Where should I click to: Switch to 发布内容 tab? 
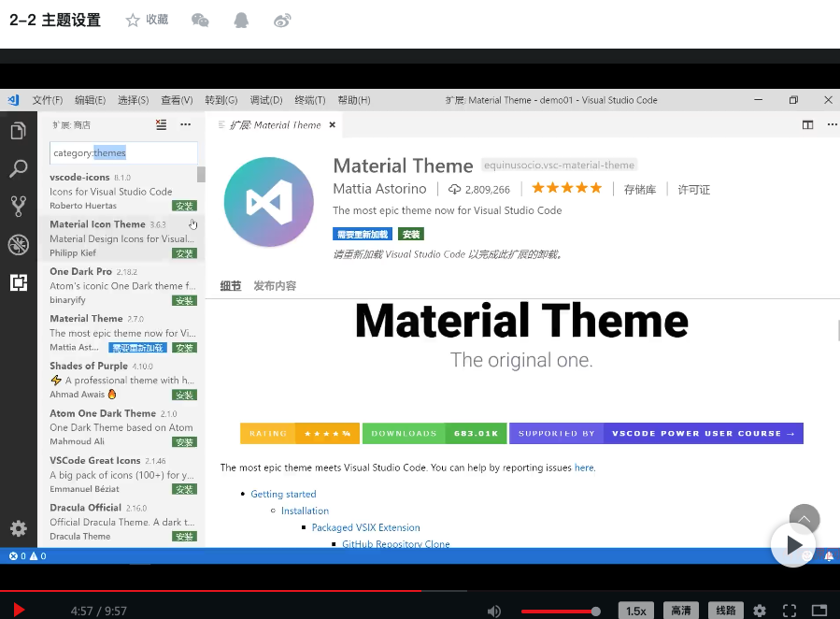pyautogui.click(x=275, y=285)
